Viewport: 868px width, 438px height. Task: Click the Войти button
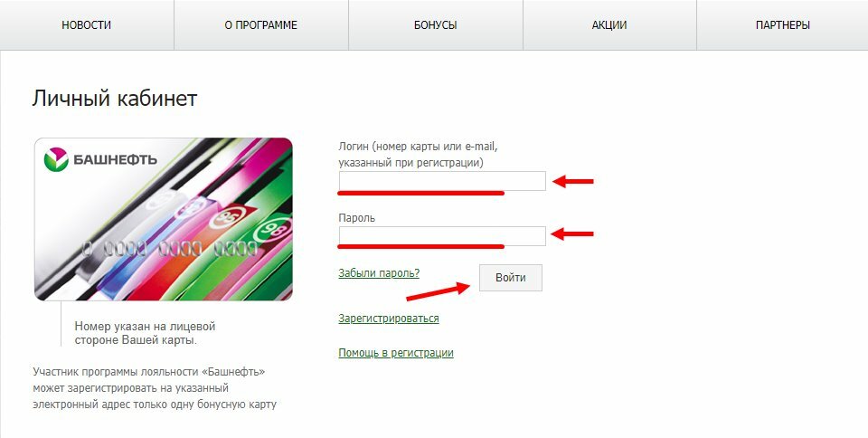point(510,278)
